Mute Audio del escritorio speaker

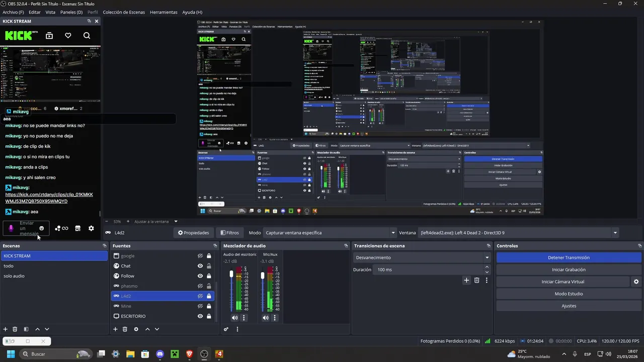[234, 318]
